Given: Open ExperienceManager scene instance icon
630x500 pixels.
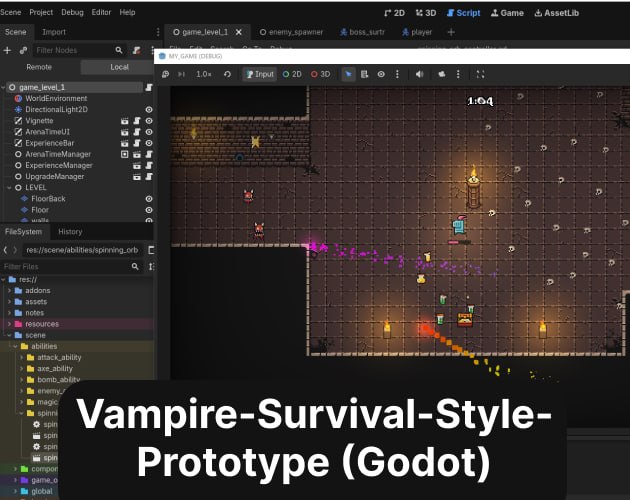Looking at the screenshot, I should [x=137, y=165].
